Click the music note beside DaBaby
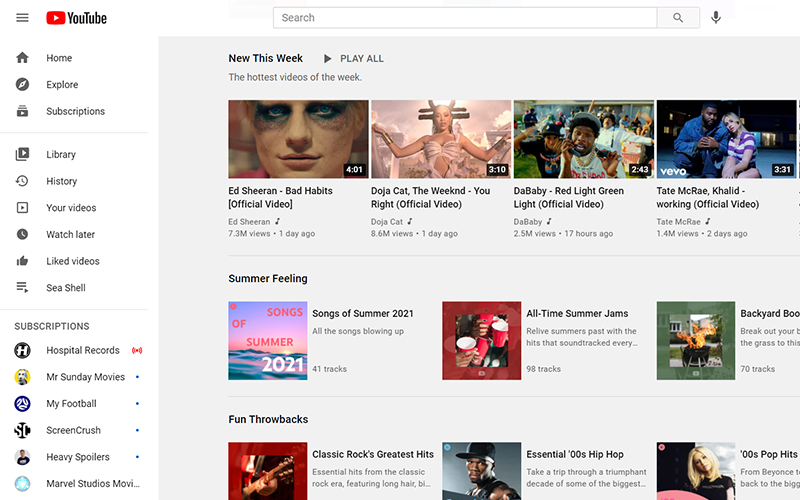Screen dimensions: 800x500 point(549,221)
